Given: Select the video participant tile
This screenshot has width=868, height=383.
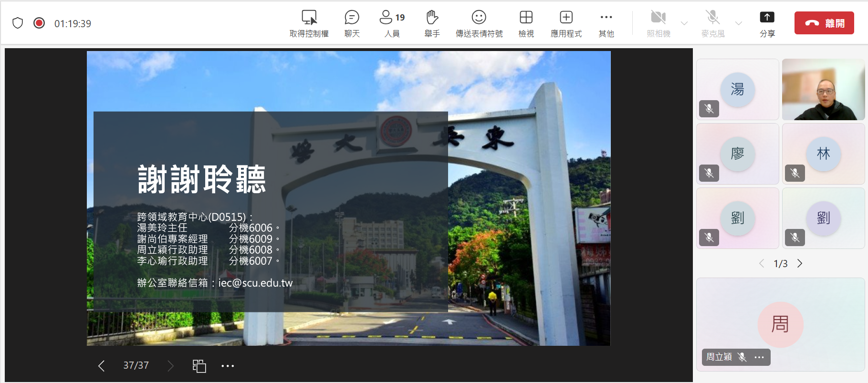Looking at the screenshot, I should (x=824, y=89).
